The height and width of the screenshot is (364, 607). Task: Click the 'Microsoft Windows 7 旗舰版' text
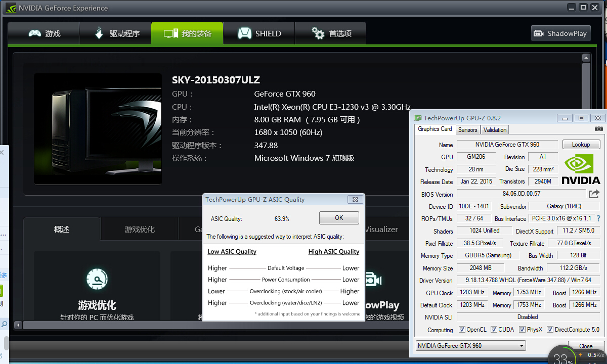click(x=305, y=158)
